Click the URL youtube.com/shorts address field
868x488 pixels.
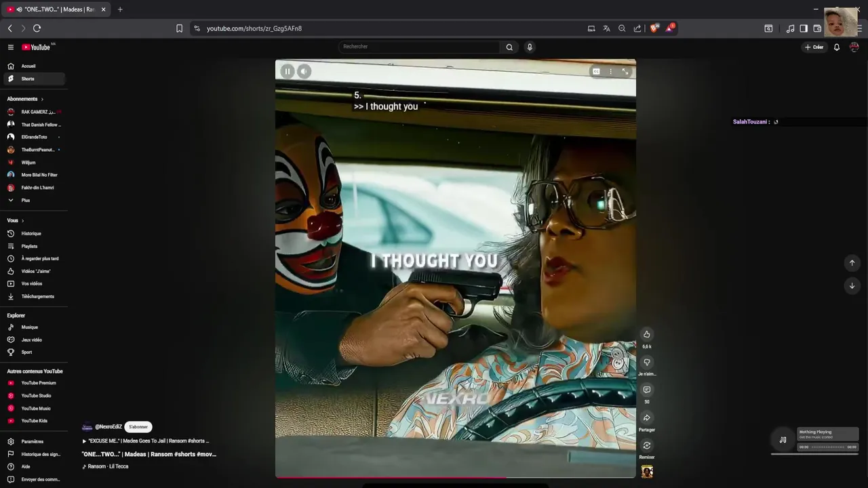point(254,28)
